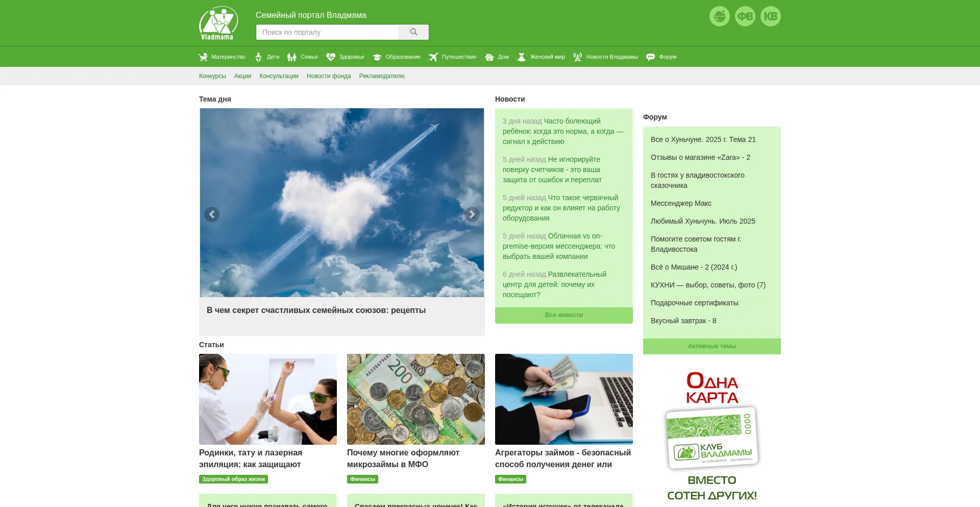Show previous slide with left arrow
Image resolution: width=980 pixels, height=507 pixels.
pyautogui.click(x=212, y=214)
